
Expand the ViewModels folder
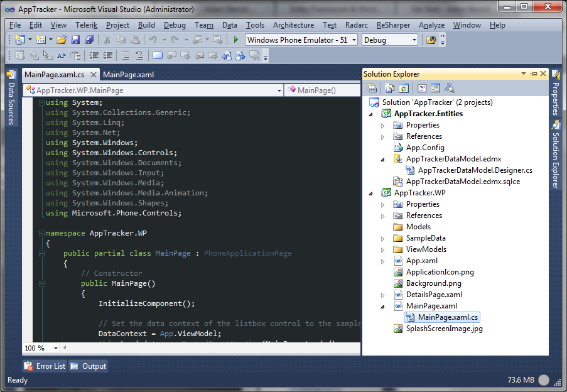[x=382, y=250]
